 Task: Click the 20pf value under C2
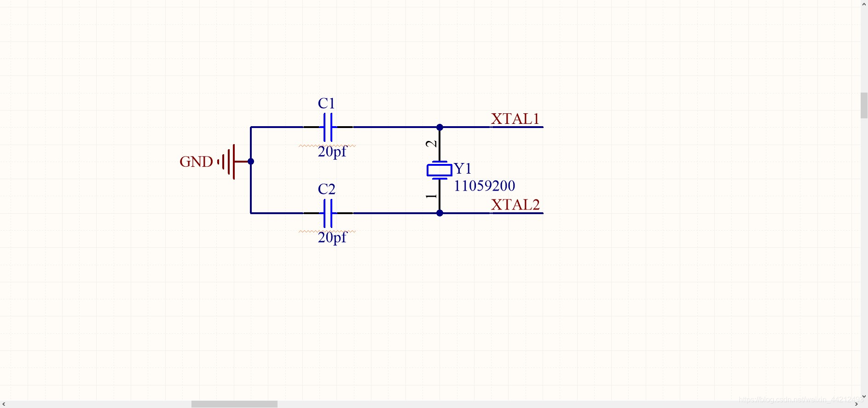(x=332, y=238)
